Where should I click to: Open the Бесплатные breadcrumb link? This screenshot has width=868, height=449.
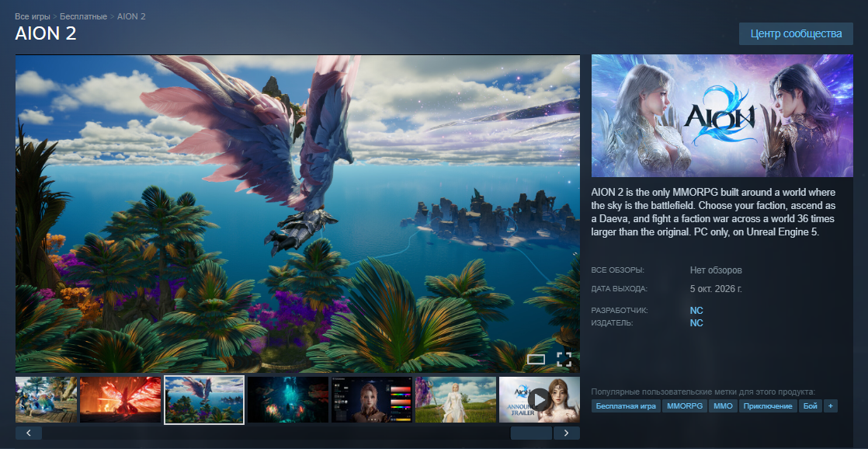point(84,16)
